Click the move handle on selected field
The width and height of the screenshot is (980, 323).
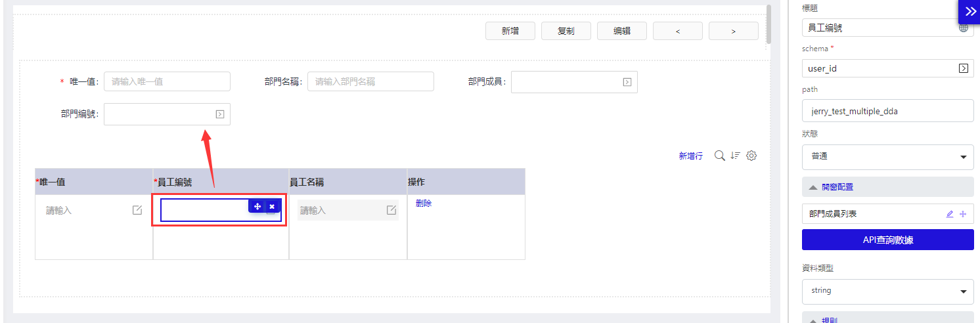(x=257, y=206)
